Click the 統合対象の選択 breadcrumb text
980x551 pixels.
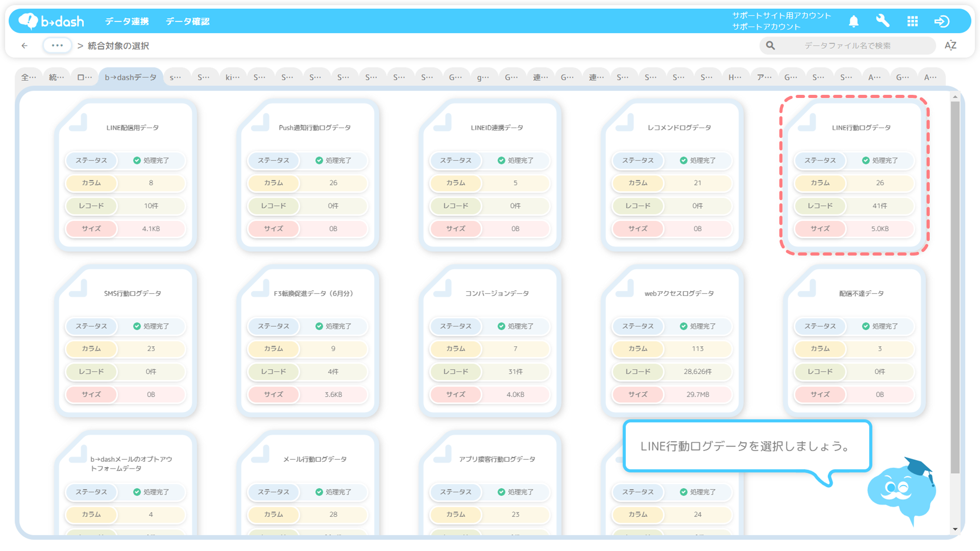pos(118,46)
